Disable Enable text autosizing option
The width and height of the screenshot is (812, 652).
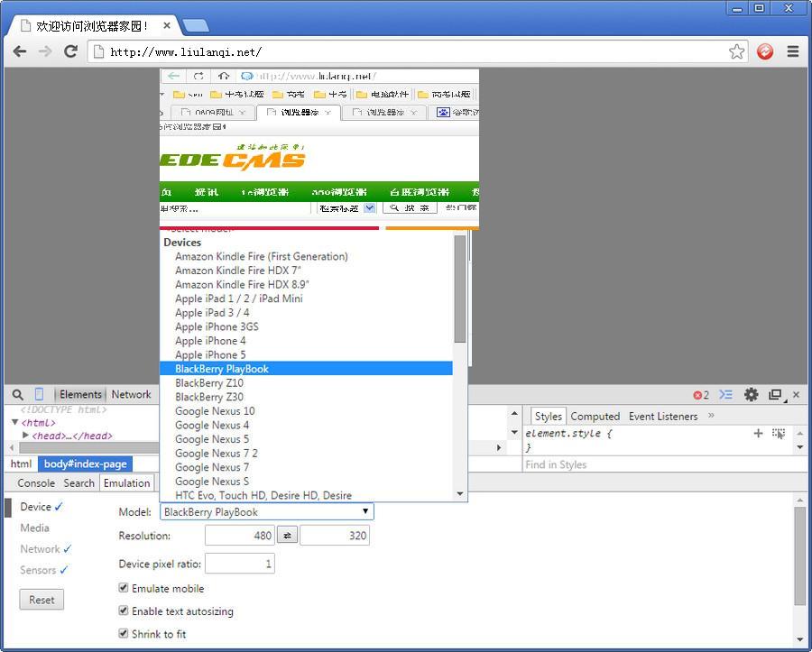point(124,611)
